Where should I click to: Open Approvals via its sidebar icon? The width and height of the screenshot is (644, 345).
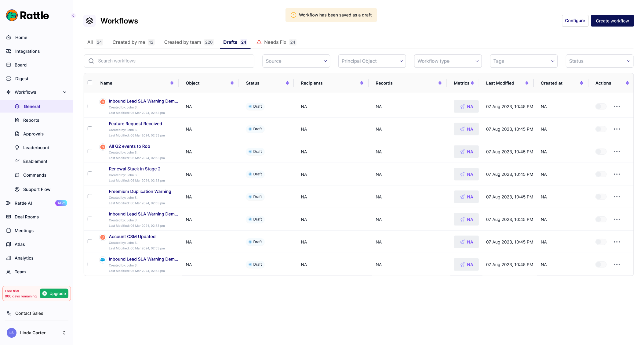[17, 134]
